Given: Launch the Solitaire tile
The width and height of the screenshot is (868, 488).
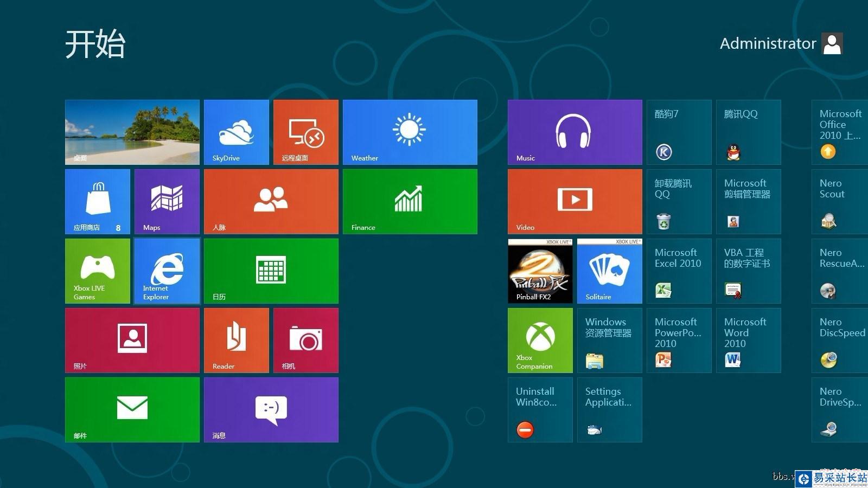Looking at the screenshot, I should point(610,271).
